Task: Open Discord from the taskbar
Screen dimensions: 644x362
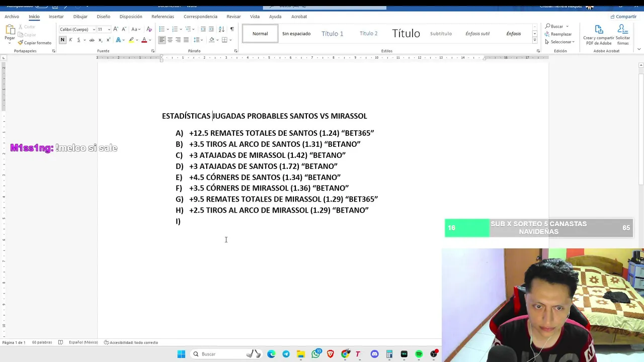Action: tap(374, 354)
